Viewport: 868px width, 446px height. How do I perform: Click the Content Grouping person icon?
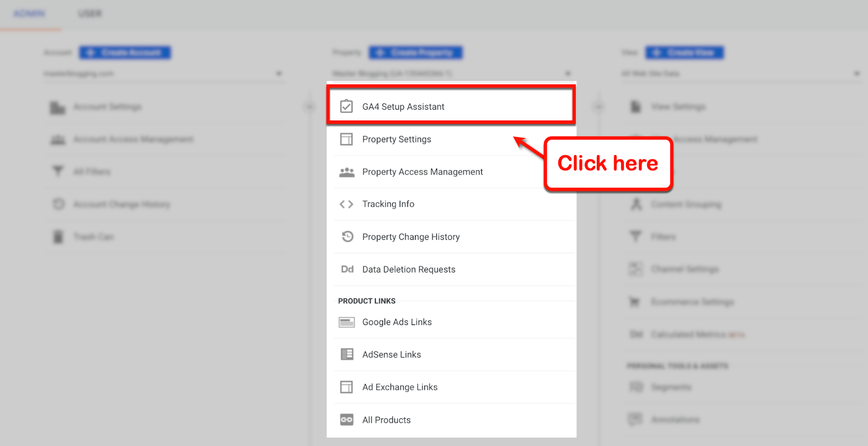pyautogui.click(x=636, y=204)
